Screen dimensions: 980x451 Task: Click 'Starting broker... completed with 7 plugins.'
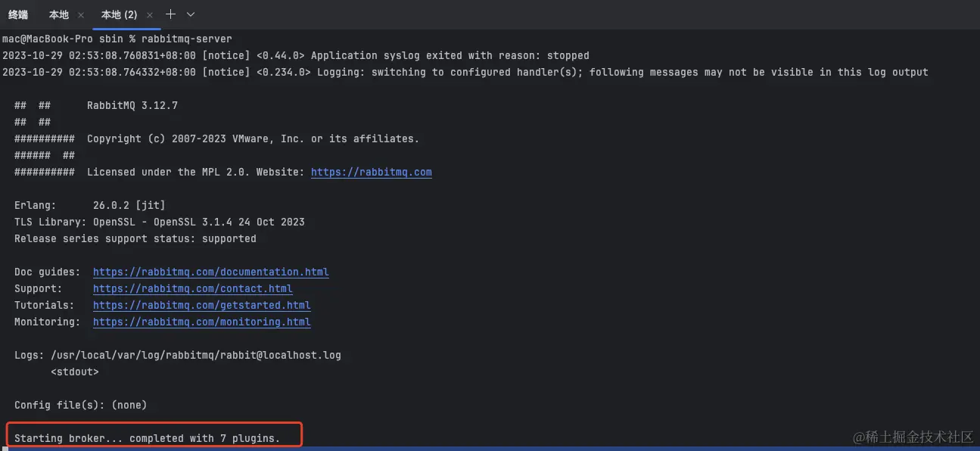pos(148,438)
